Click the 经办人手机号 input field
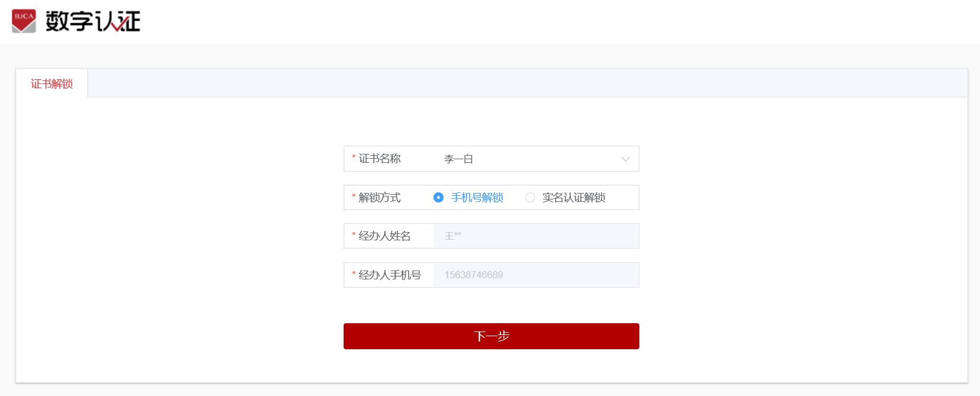This screenshot has height=396, width=980. 536,275
